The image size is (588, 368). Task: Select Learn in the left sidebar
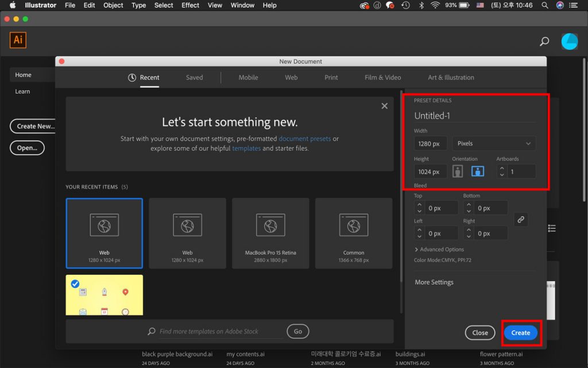22,91
